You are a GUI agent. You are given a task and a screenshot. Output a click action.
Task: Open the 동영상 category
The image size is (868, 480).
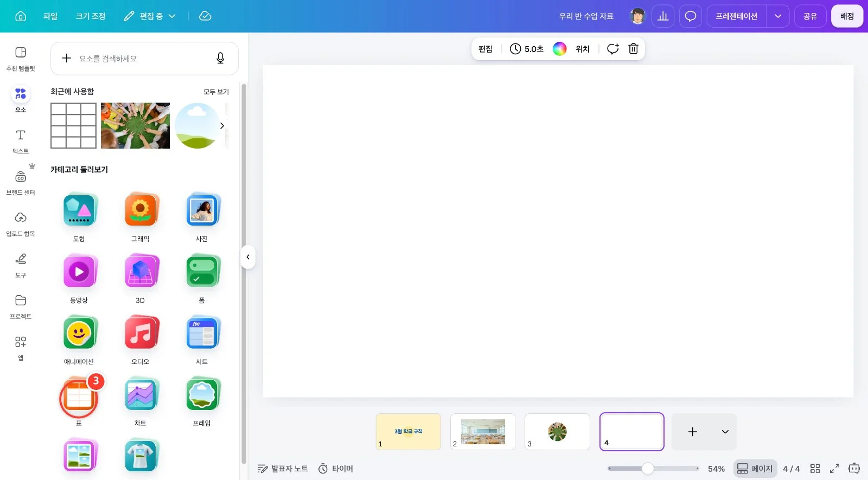[x=79, y=278]
